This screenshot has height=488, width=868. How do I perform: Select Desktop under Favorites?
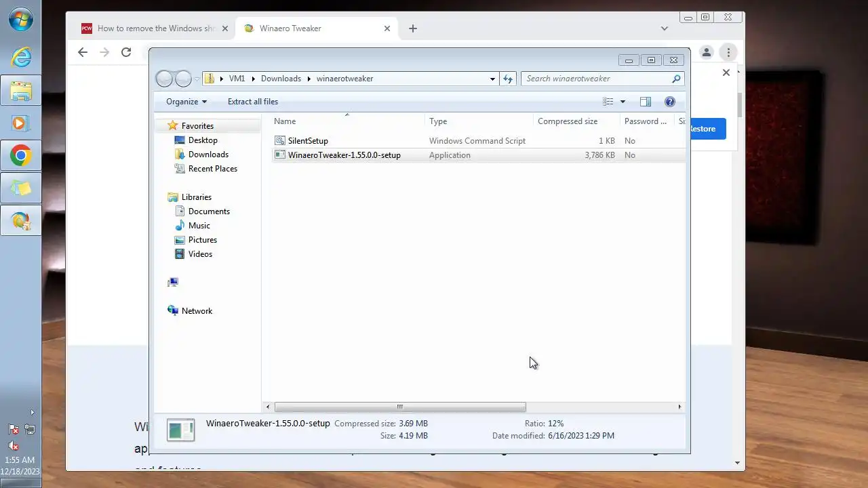[203, 140]
